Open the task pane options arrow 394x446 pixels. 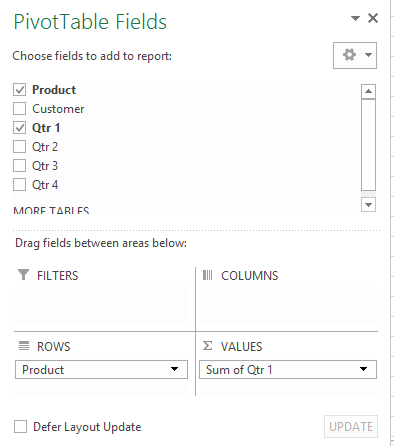[355, 18]
